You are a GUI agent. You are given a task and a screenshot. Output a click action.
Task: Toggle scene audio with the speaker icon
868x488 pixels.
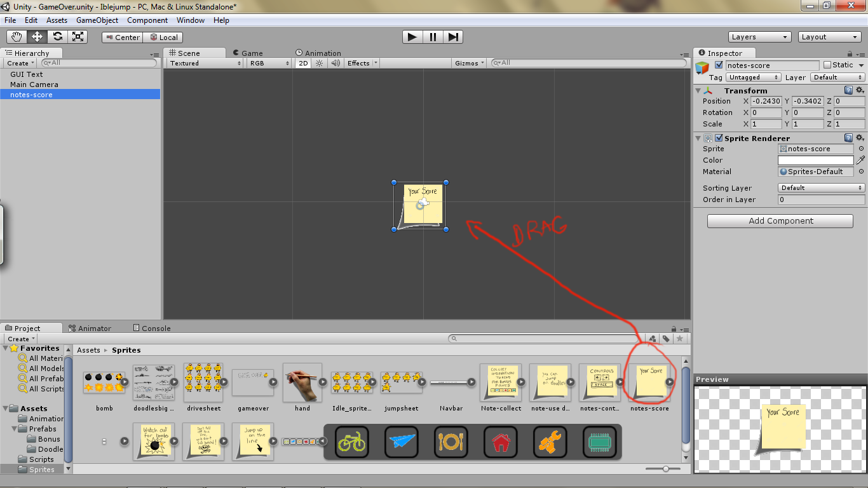335,63
